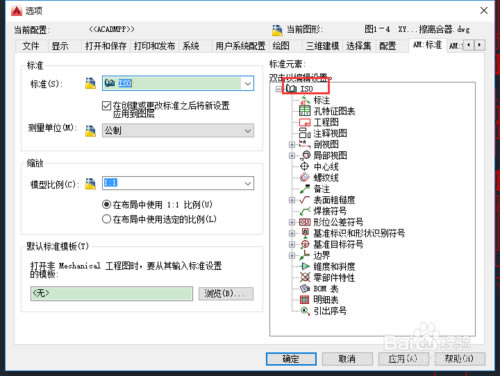Open the 三维建模 tab

click(x=322, y=46)
